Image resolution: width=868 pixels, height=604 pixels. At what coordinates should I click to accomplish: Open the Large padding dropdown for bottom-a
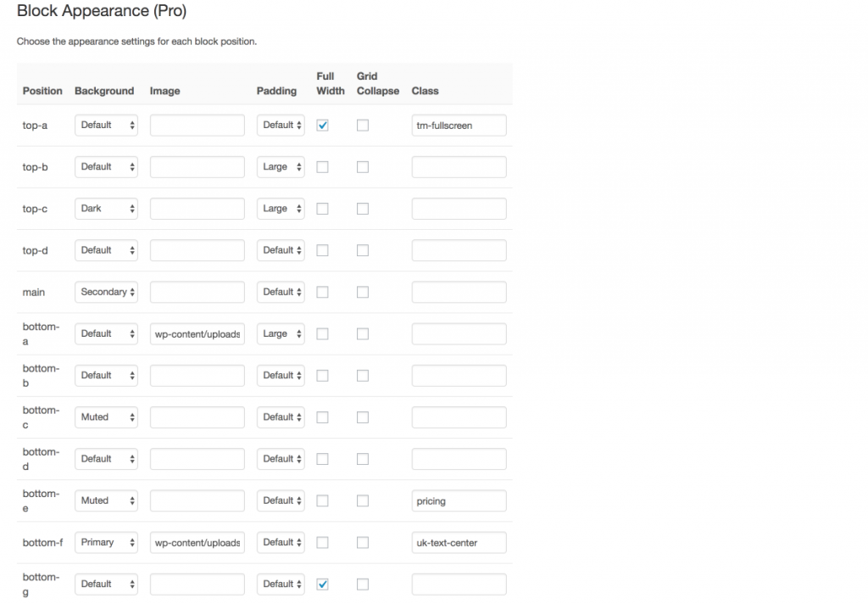click(x=281, y=333)
